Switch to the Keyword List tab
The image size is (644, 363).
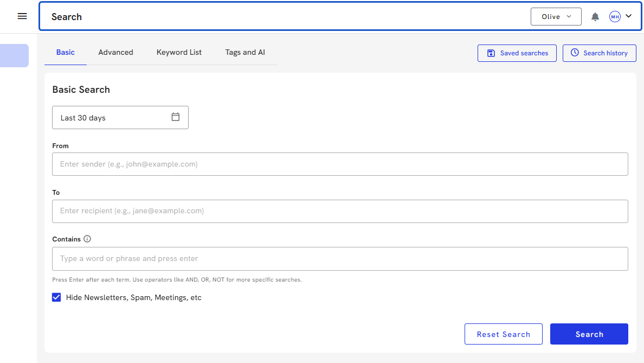pyautogui.click(x=179, y=53)
